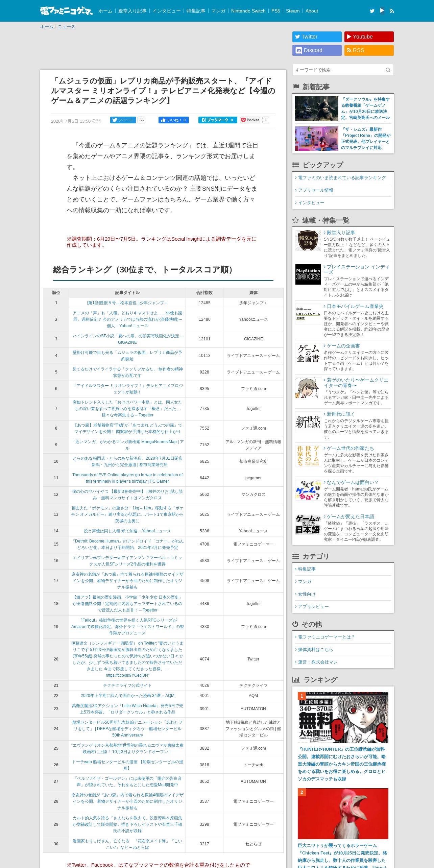This screenshot has width=434, height=868.
Task: Click the 日本モバイルゲーム産業史 series icon
Action: click(x=308, y=314)
